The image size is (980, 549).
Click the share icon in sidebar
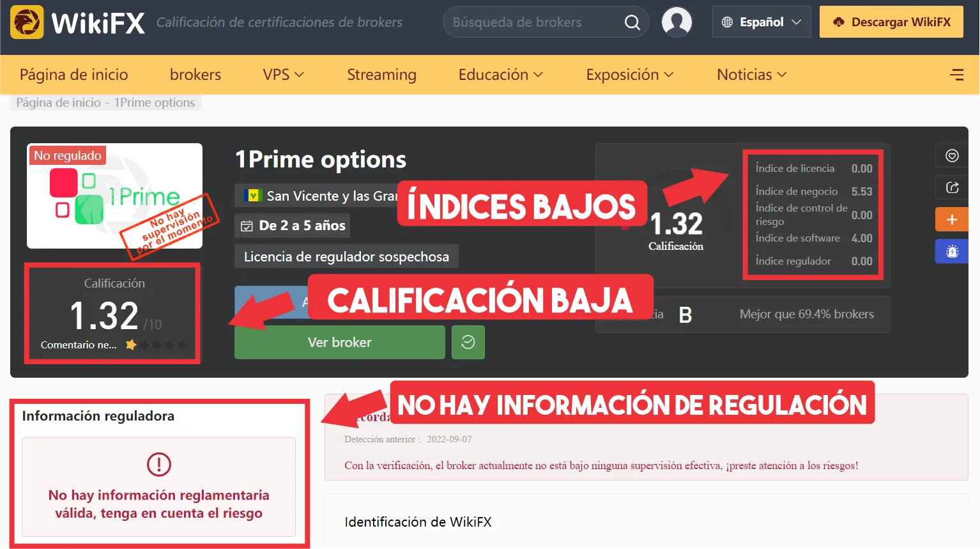952,188
